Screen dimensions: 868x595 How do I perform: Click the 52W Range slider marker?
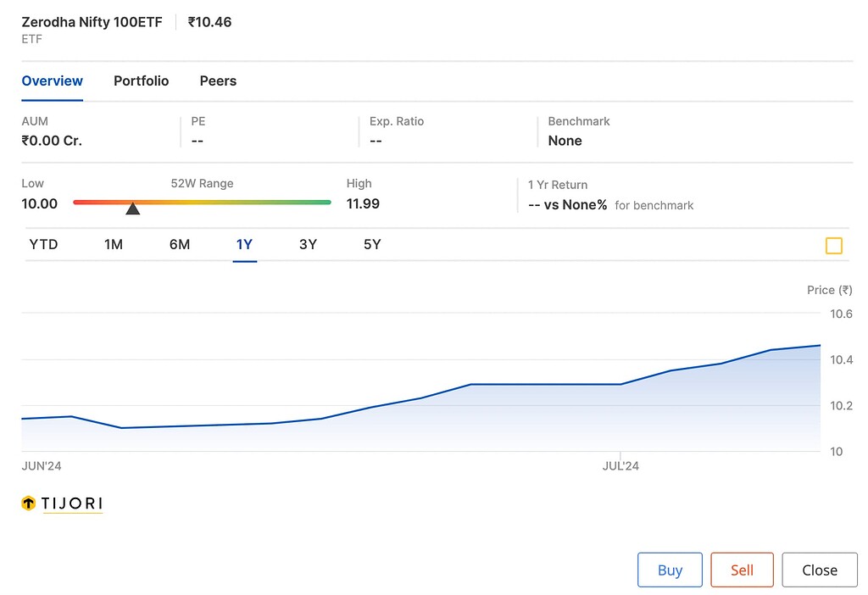(132, 207)
